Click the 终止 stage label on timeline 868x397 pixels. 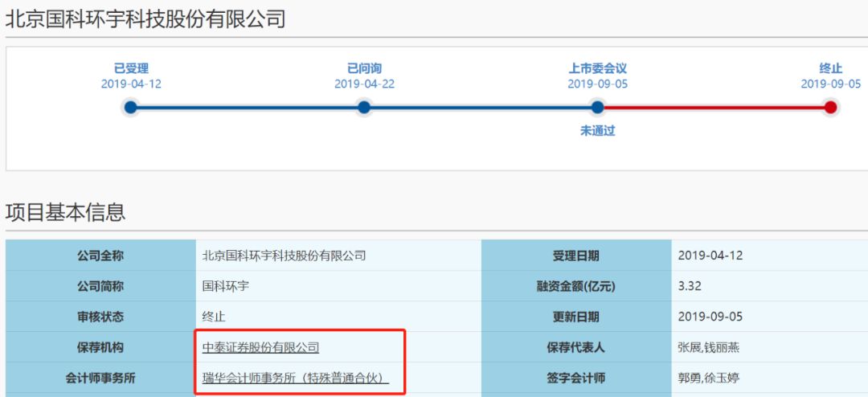831,68
